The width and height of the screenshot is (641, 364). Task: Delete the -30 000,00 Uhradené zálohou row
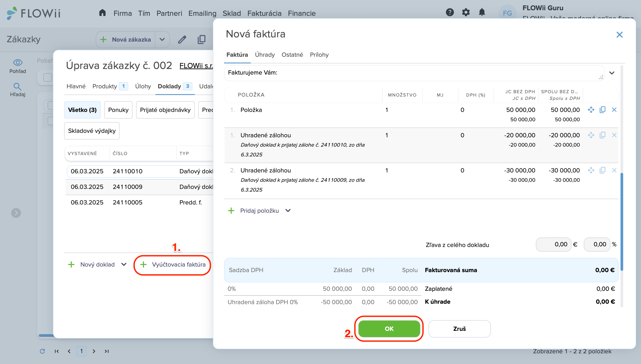coord(614,170)
